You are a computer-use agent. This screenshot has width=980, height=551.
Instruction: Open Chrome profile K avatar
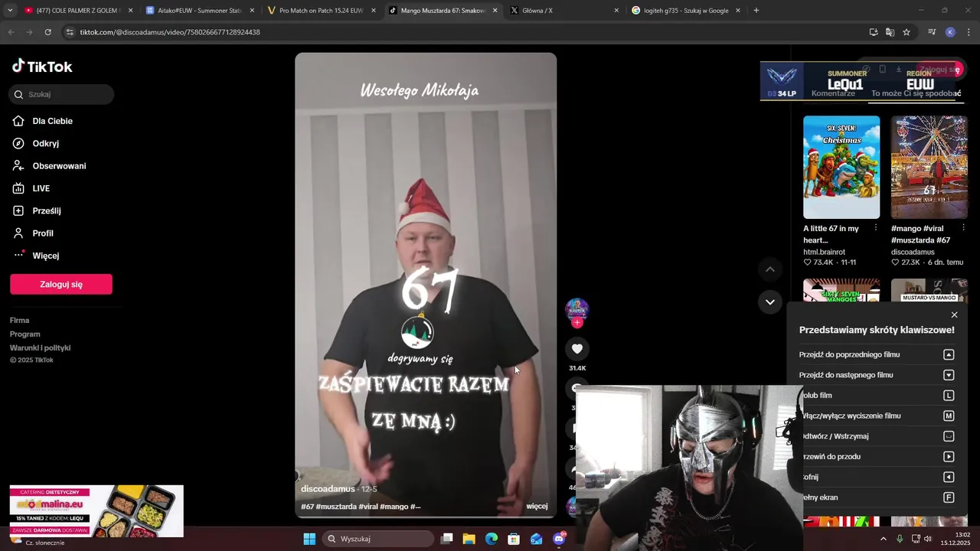pyautogui.click(x=950, y=32)
